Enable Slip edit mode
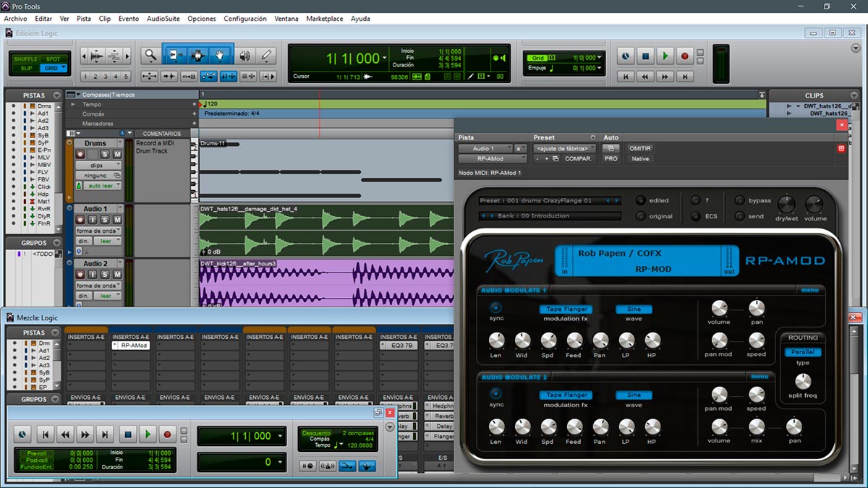Image resolution: width=868 pixels, height=488 pixels. [x=25, y=68]
